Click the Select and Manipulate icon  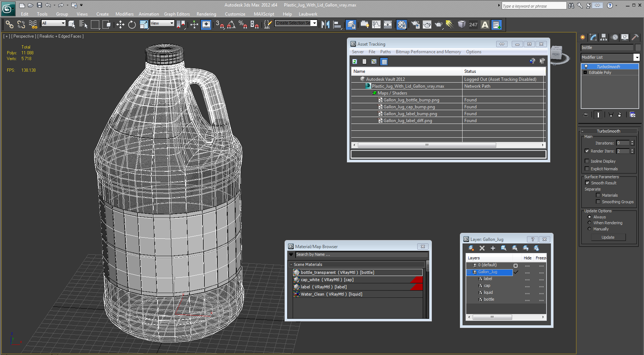pyautogui.click(x=195, y=25)
